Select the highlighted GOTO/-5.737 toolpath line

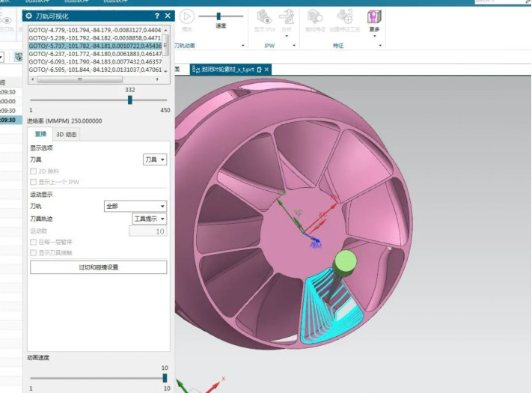pyautogui.click(x=95, y=46)
